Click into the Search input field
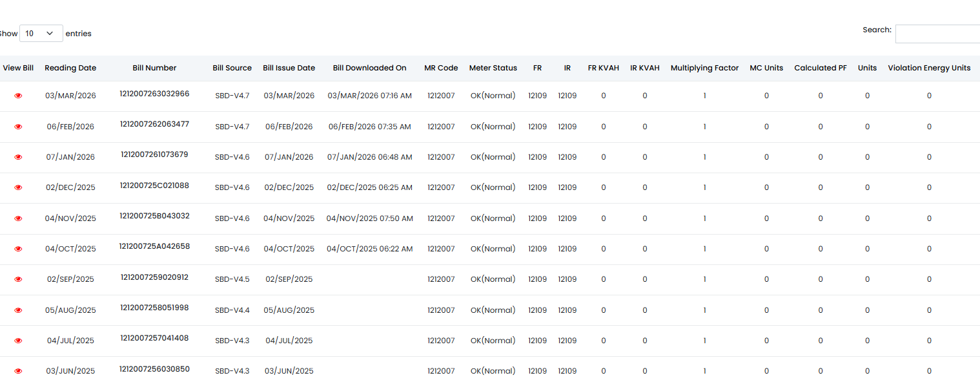Screen dimensions: 980x382 tap(937, 34)
